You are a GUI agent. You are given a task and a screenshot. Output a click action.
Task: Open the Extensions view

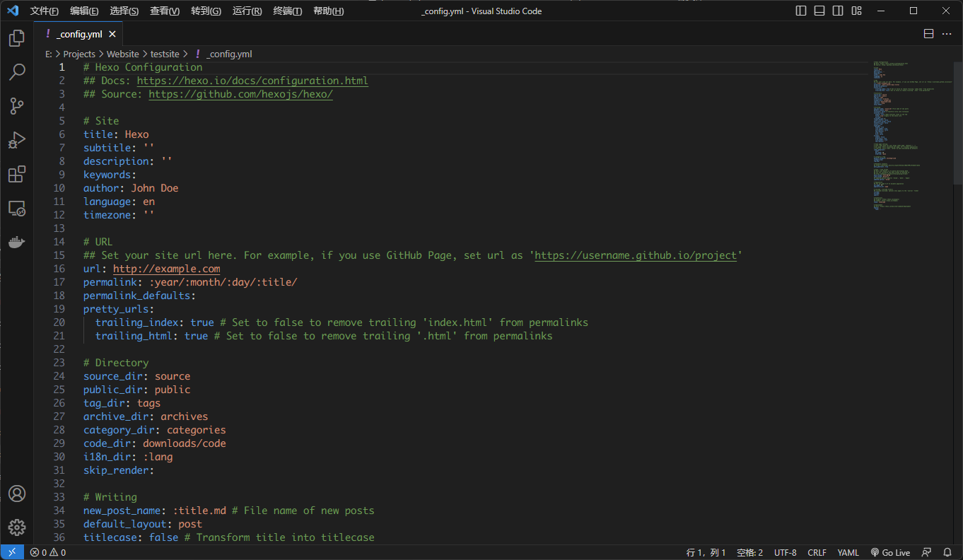pyautogui.click(x=17, y=174)
